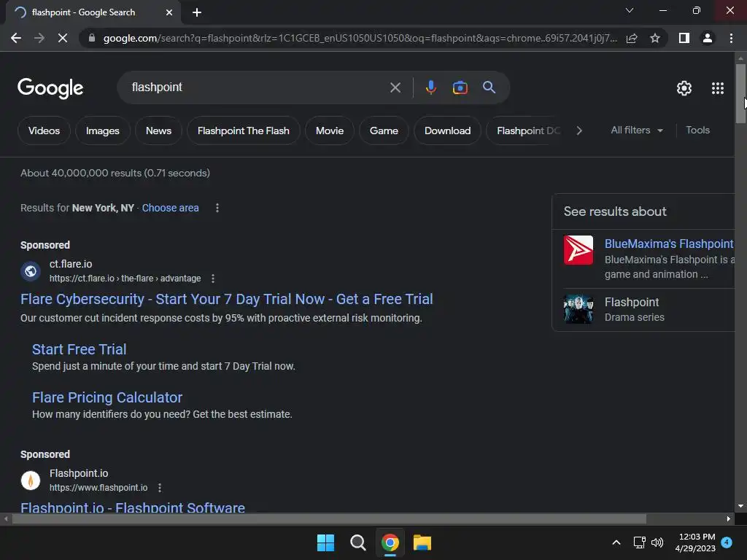The width and height of the screenshot is (747, 560).
Task: Open the Chrome profile menu
Action: point(708,38)
